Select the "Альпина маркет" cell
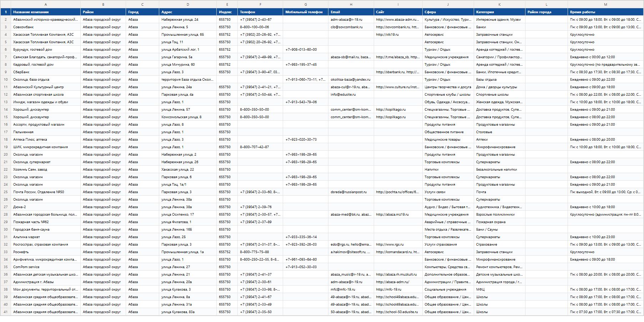The height and width of the screenshot is (322, 644). pyautogui.click(x=46, y=237)
